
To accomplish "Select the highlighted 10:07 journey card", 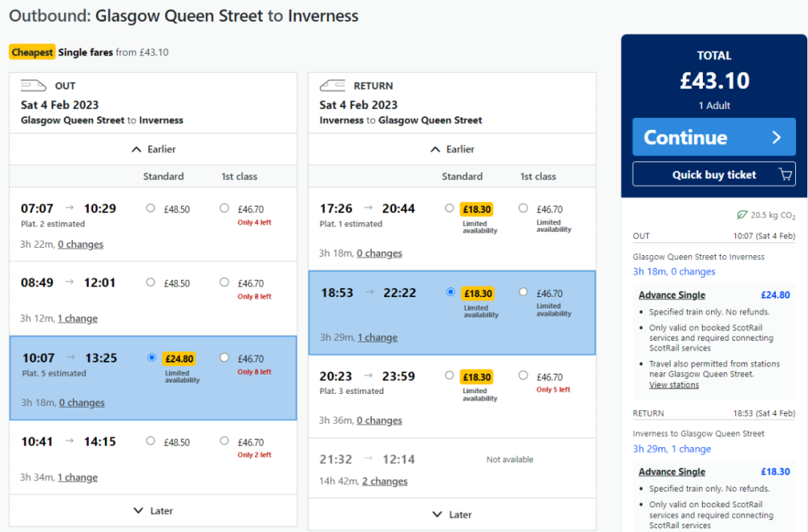I will (x=97, y=379).
